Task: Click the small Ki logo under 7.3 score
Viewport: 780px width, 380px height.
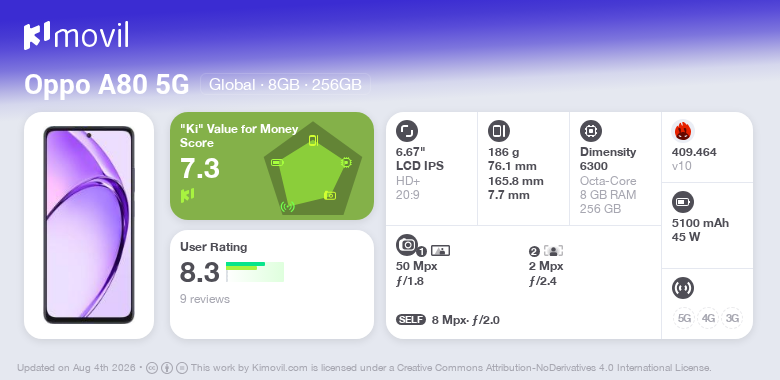Action: [188, 195]
